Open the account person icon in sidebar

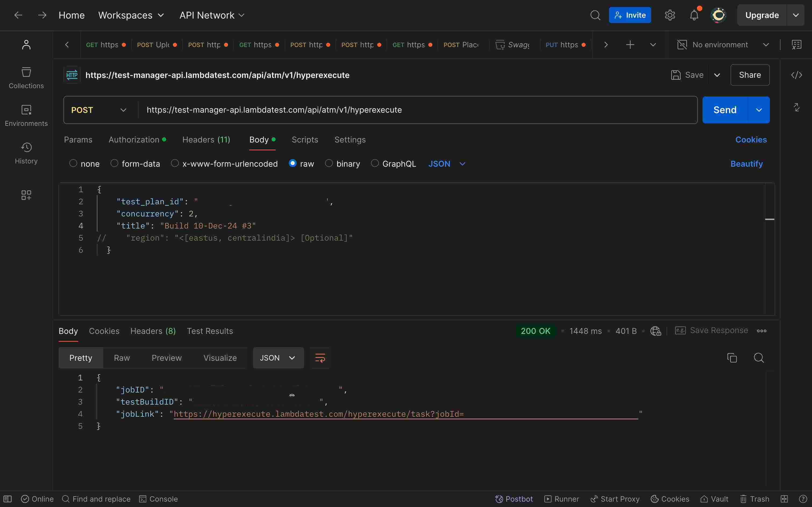click(26, 45)
